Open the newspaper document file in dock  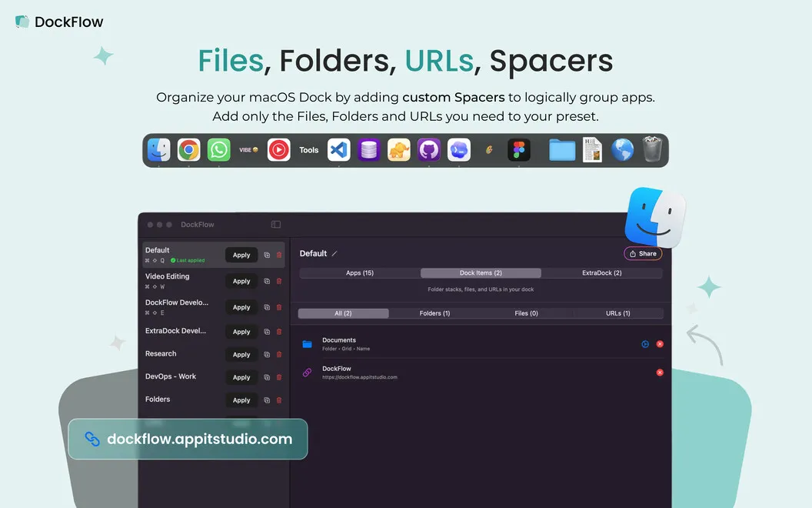(x=592, y=150)
